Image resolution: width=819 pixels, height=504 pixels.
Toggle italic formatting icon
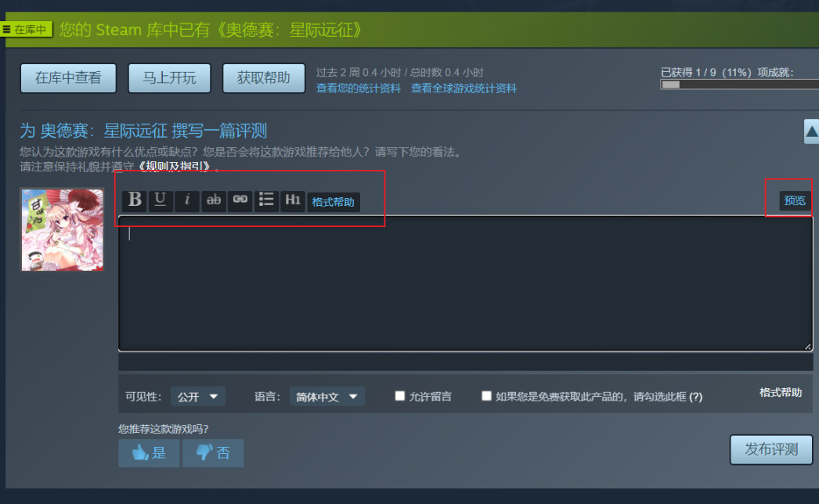point(187,200)
